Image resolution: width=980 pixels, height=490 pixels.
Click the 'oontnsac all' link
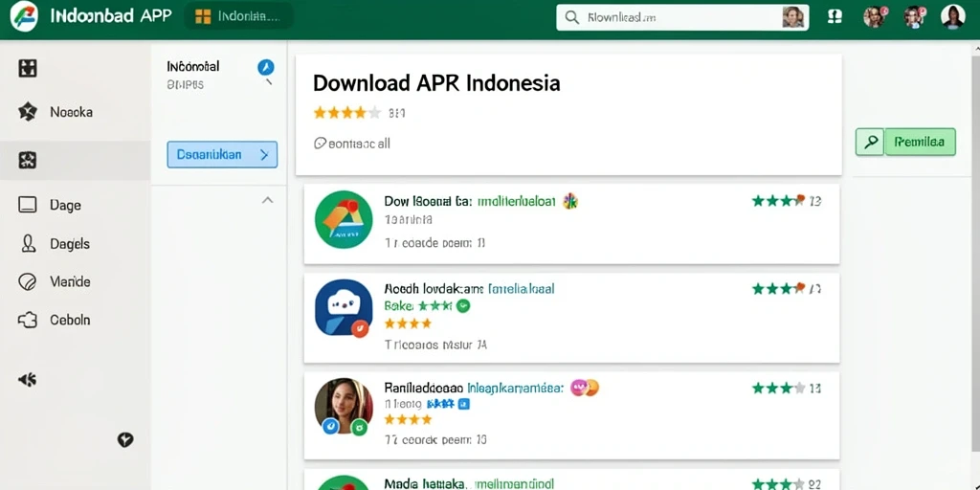(x=352, y=144)
